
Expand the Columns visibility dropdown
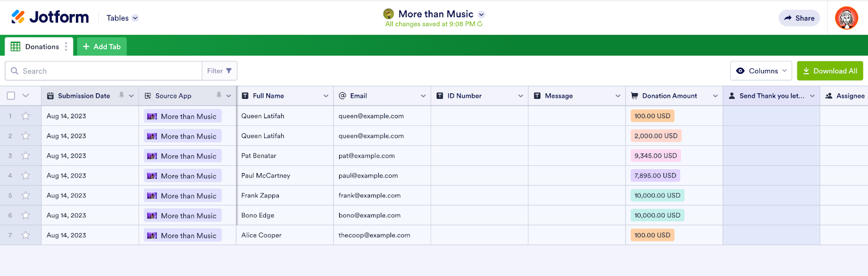point(761,71)
